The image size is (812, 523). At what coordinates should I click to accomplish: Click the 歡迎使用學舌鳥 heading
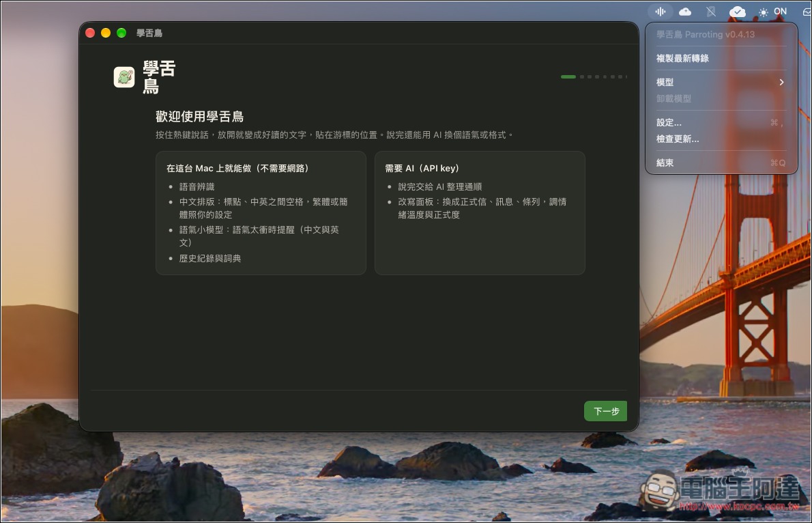pos(199,117)
